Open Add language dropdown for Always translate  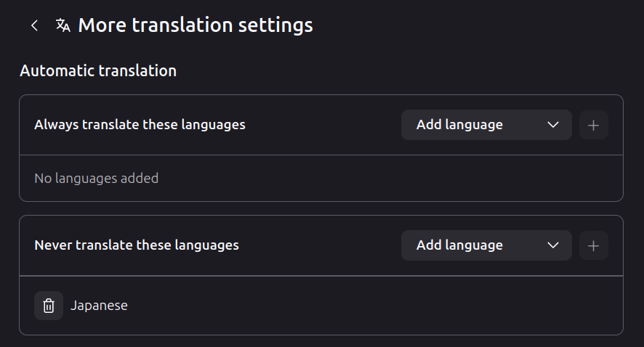[486, 125]
